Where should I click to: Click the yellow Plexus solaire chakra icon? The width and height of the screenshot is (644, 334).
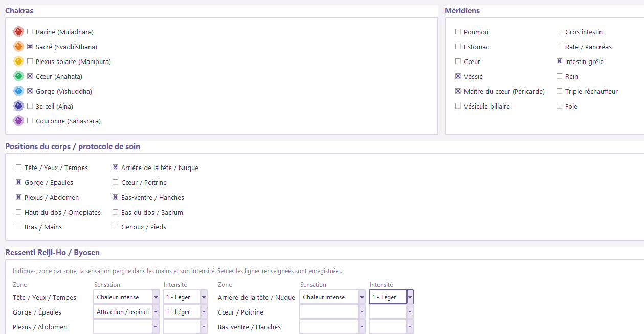(19, 61)
